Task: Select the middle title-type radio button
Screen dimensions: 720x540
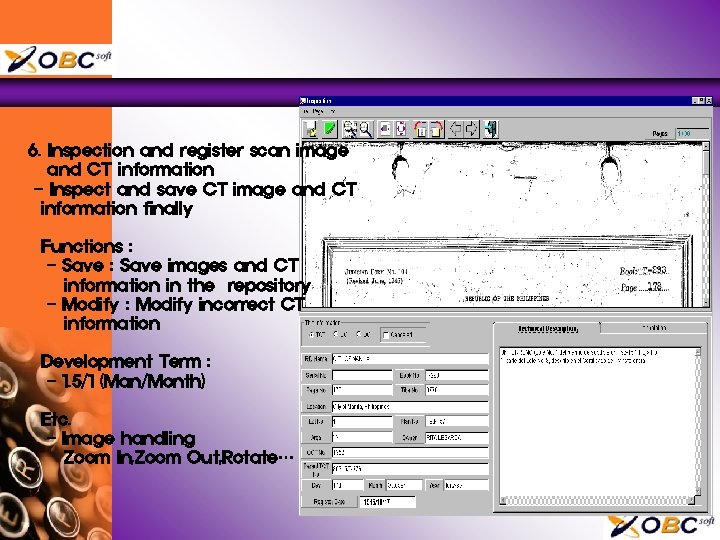Action: 336,335
